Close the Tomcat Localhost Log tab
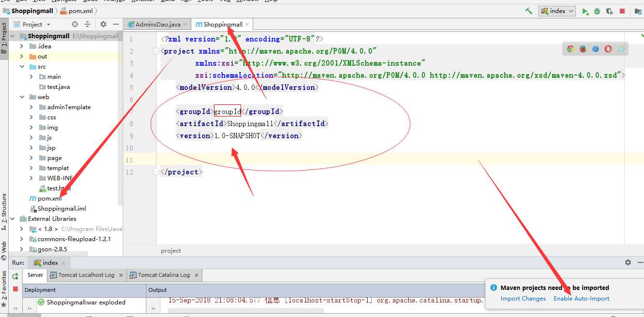The width and height of the screenshot is (644, 317). (x=120, y=275)
